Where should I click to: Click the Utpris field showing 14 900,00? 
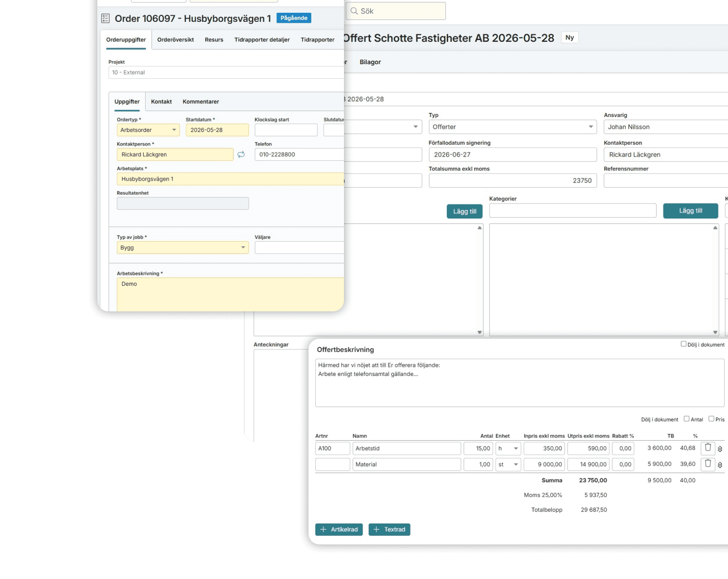pyautogui.click(x=588, y=464)
